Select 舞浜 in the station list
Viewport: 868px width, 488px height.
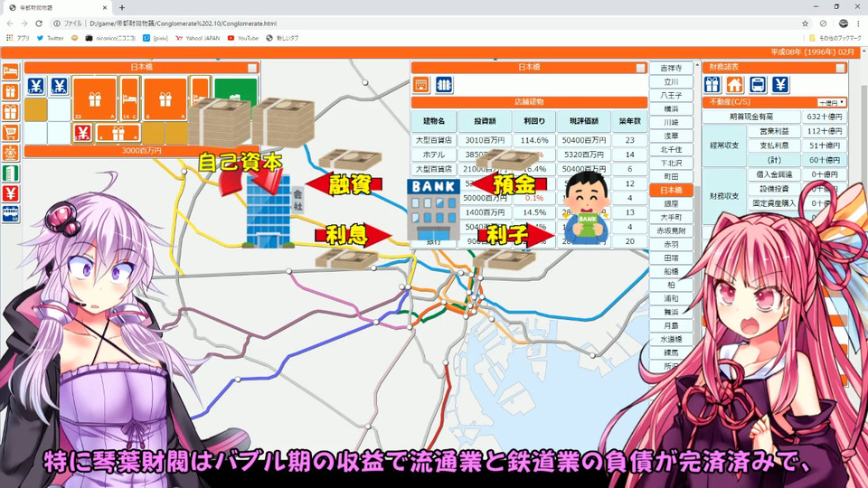tap(671, 312)
